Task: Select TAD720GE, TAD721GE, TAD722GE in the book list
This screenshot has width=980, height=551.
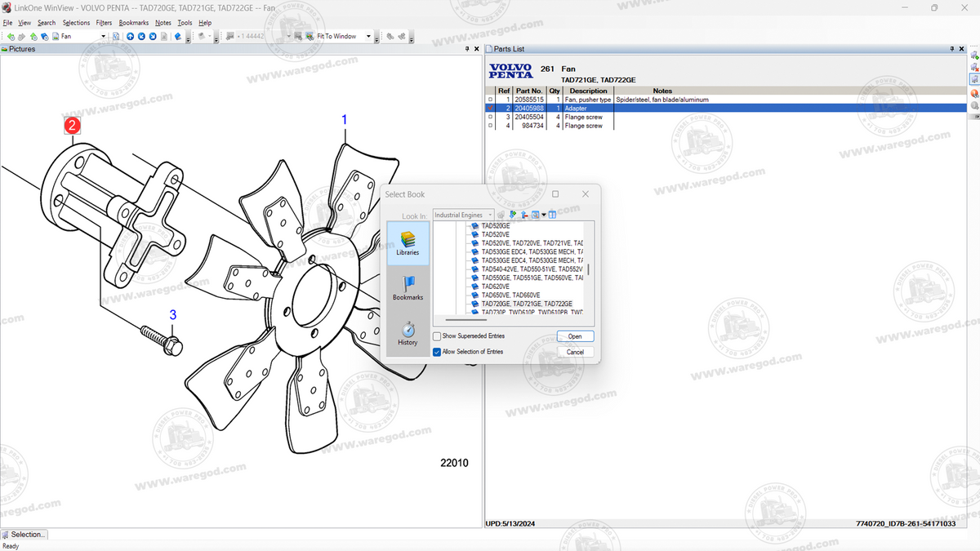Action: 527,304
